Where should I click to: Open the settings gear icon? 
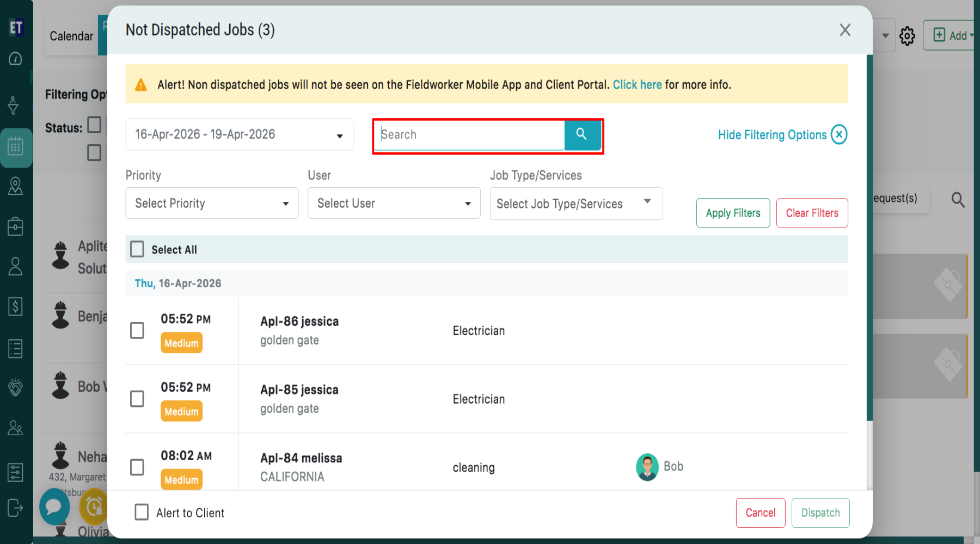click(907, 36)
